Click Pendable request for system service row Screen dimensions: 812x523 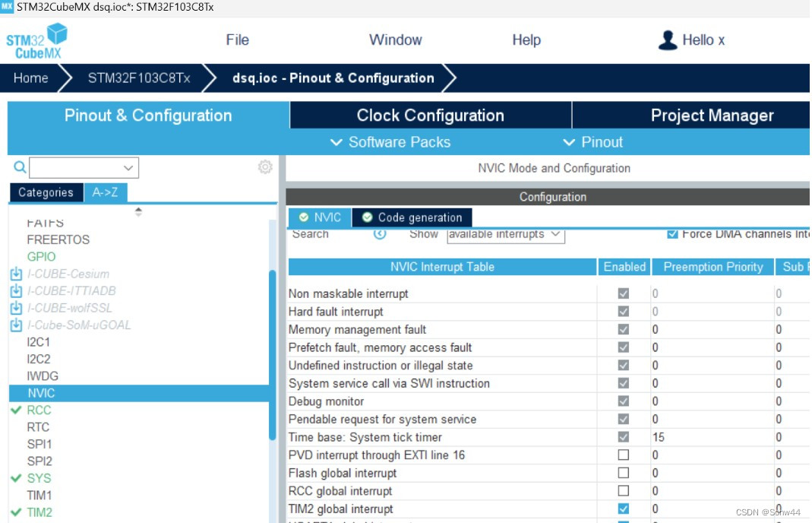pyautogui.click(x=549, y=420)
